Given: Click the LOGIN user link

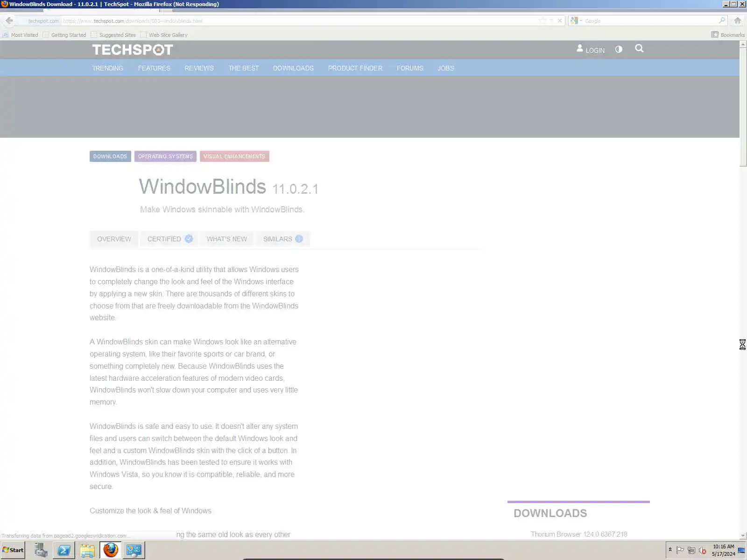Looking at the screenshot, I should (591, 49).
